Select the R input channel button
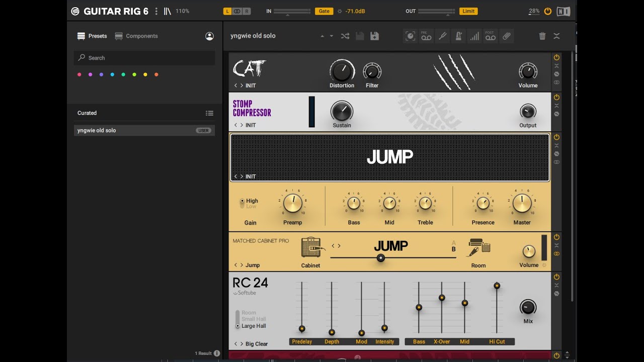Viewport: 644px width, 362px height. tap(247, 11)
